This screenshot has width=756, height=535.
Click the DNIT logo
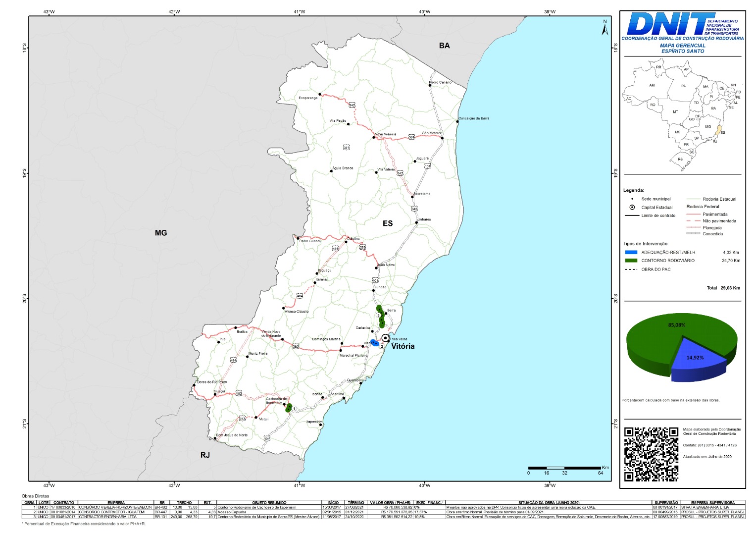click(x=671, y=24)
